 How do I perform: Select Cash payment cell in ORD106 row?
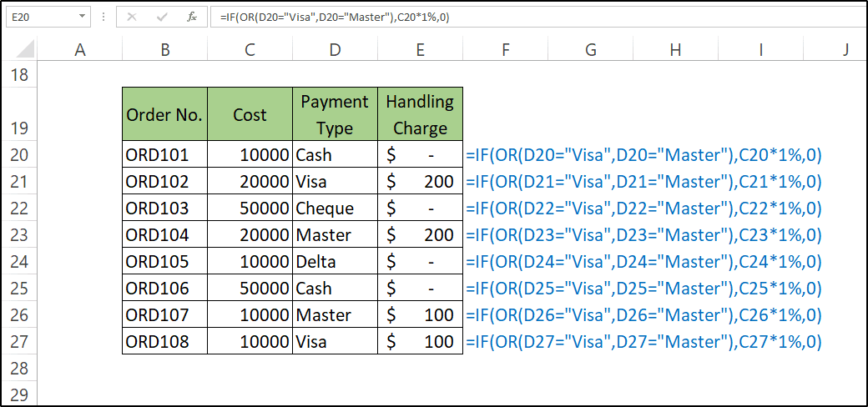point(335,288)
